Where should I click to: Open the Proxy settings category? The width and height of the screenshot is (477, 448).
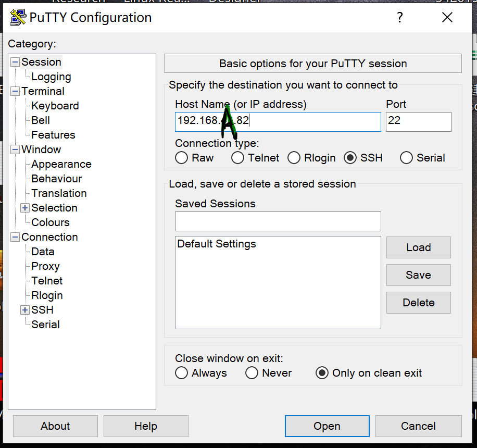tap(45, 266)
